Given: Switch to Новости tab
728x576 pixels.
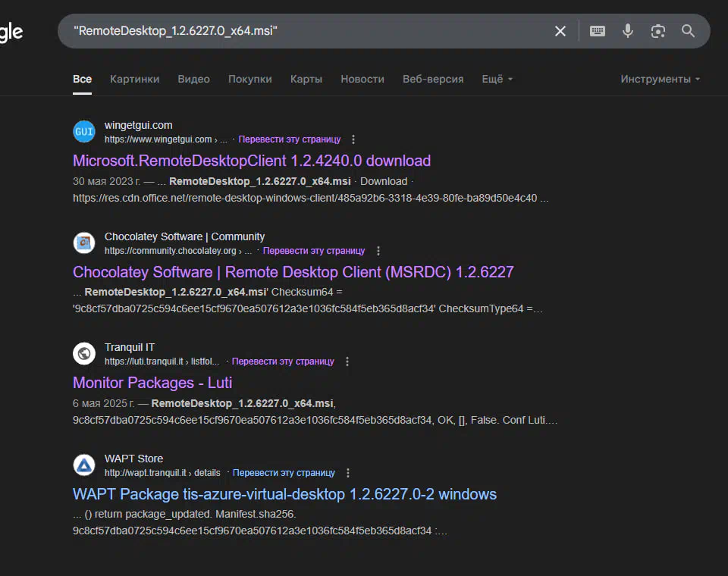Looking at the screenshot, I should click(x=362, y=79).
